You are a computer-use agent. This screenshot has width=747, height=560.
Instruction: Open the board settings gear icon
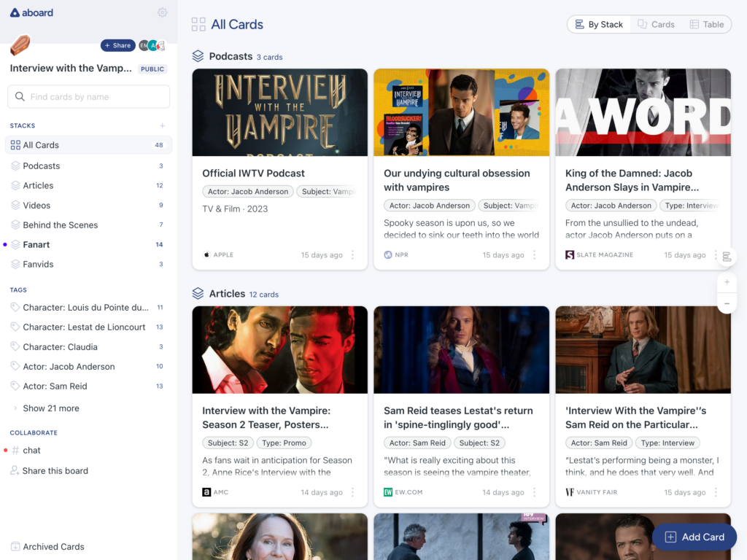[x=162, y=12]
